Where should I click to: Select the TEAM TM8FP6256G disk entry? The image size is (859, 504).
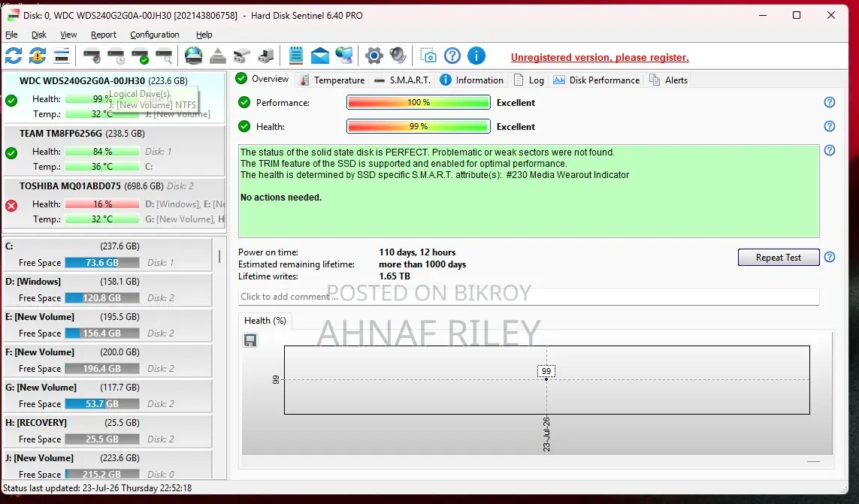(114, 149)
